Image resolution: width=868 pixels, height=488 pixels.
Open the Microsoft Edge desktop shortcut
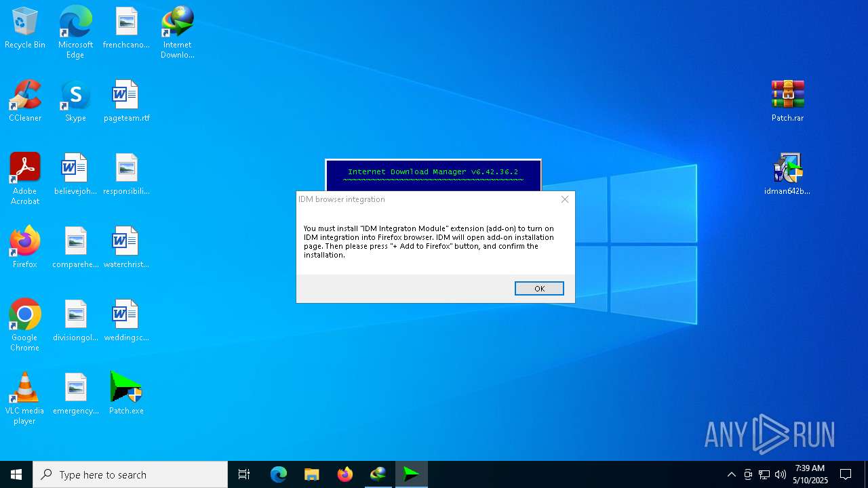point(75,33)
